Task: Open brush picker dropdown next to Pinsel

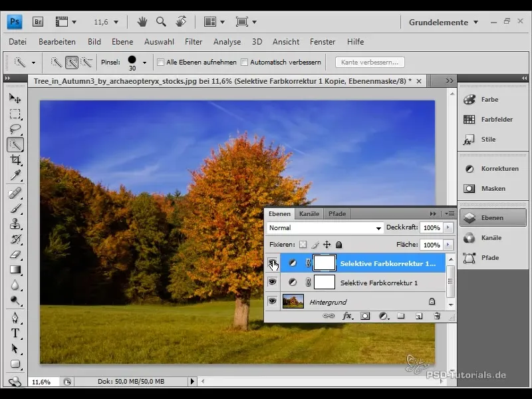Action: (x=144, y=63)
